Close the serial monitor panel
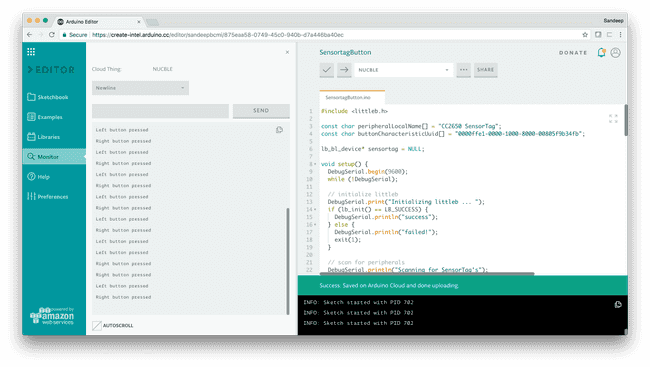650x367 pixels. [x=287, y=52]
